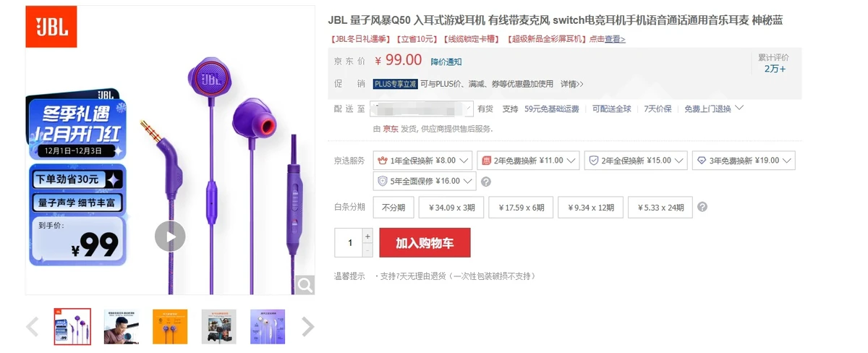868x353 pixels.
Task: Choose ¥34.09 x 3期 installment plan
Action: click(x=451, y=208)
